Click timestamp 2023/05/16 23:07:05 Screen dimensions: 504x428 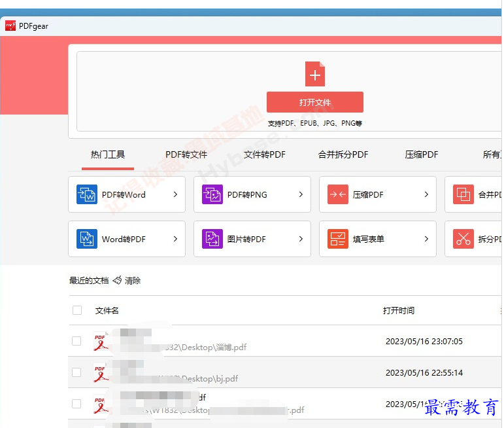[424, 342]
